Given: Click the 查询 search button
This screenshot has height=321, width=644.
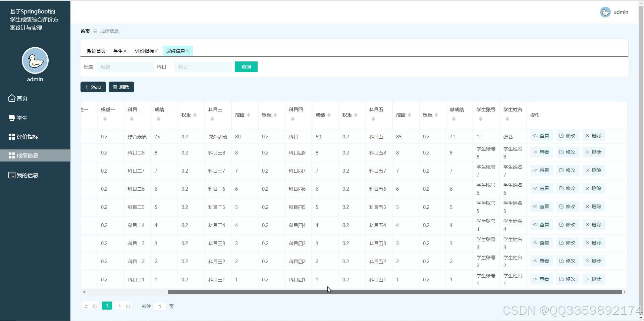Looking at the screenshot, I should pyautogui.click(x=246, y=67).
